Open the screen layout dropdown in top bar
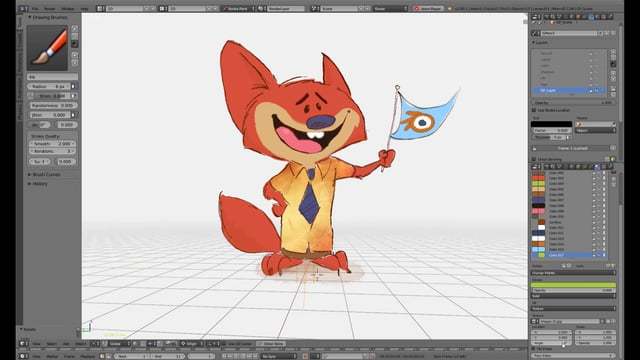Screen dimensions: 640x360 point(101,8)
